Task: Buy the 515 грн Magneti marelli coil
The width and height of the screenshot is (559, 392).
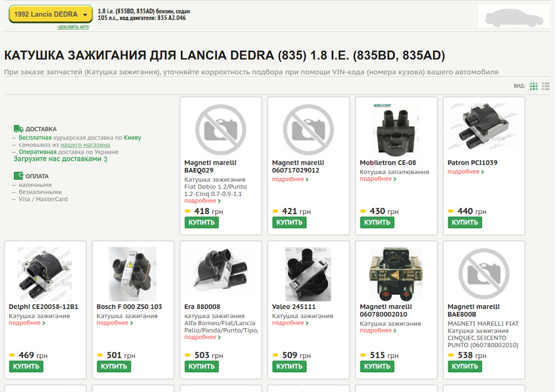Action: click(x=377, y=366)
